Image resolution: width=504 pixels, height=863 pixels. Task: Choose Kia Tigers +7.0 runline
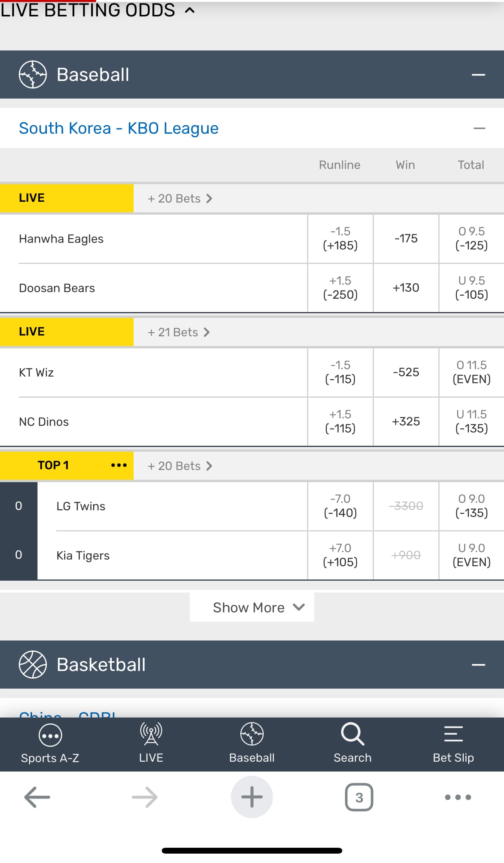340,555
